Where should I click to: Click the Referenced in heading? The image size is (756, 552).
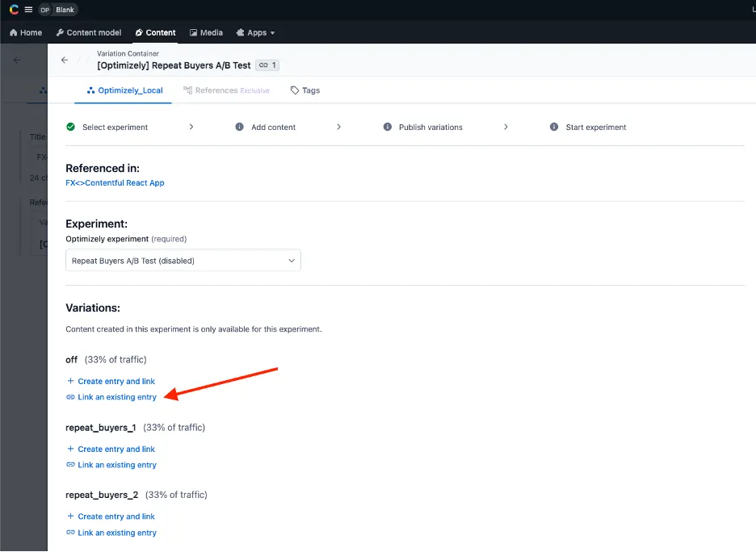(103, 168)
